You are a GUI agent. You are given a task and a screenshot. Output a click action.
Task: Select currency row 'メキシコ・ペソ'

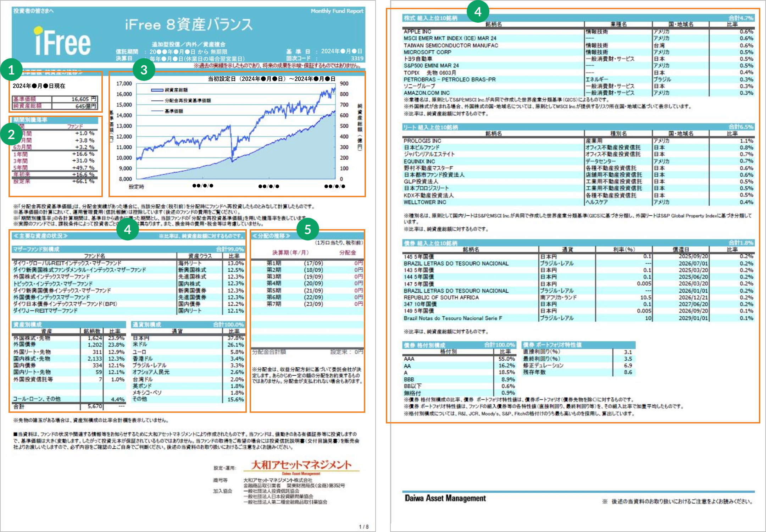[188, 393]
